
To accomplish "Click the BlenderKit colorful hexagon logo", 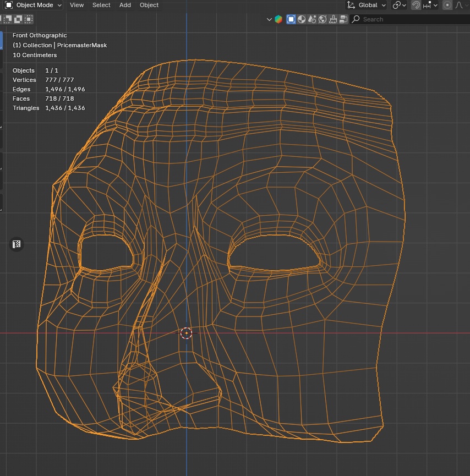I will click(x=278, y=19).
